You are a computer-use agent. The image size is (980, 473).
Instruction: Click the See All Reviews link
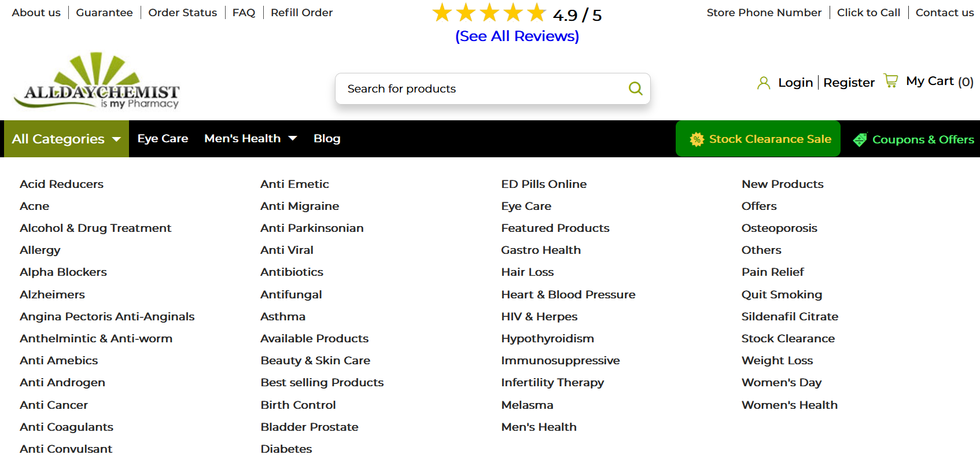517,36
